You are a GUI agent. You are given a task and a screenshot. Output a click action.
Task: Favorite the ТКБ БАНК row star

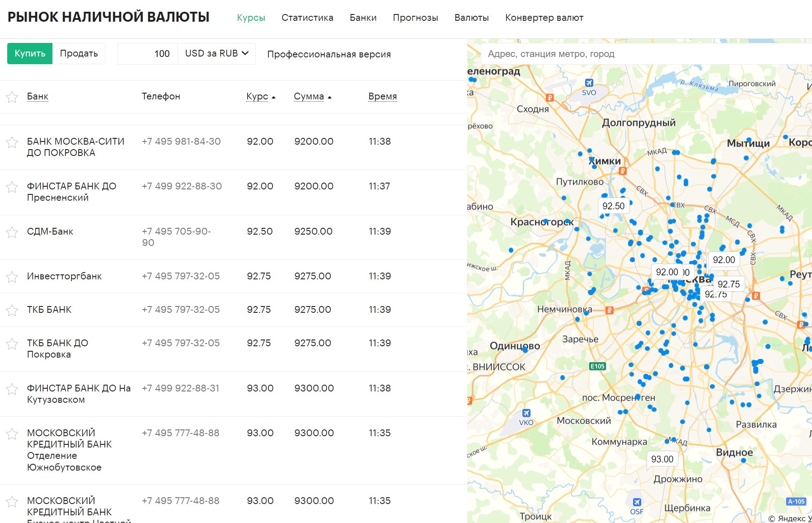point(12,310)
